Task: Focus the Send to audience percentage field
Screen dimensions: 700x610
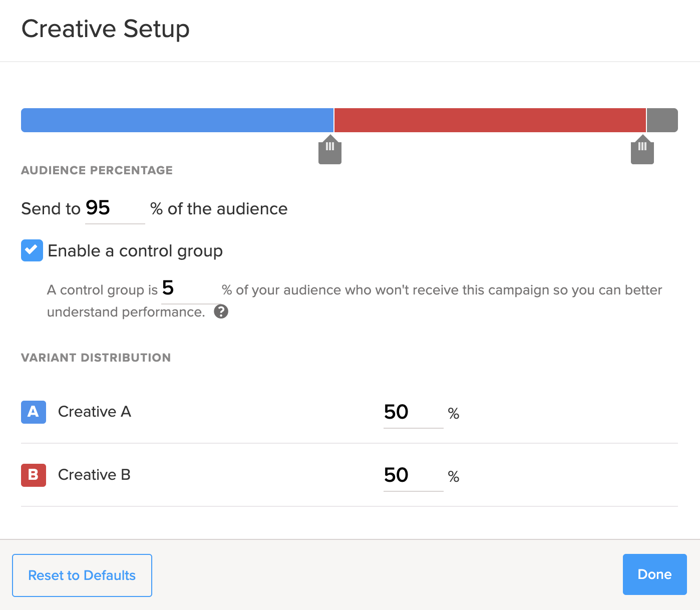Action: pyautogui.click(x=115, y=209)
